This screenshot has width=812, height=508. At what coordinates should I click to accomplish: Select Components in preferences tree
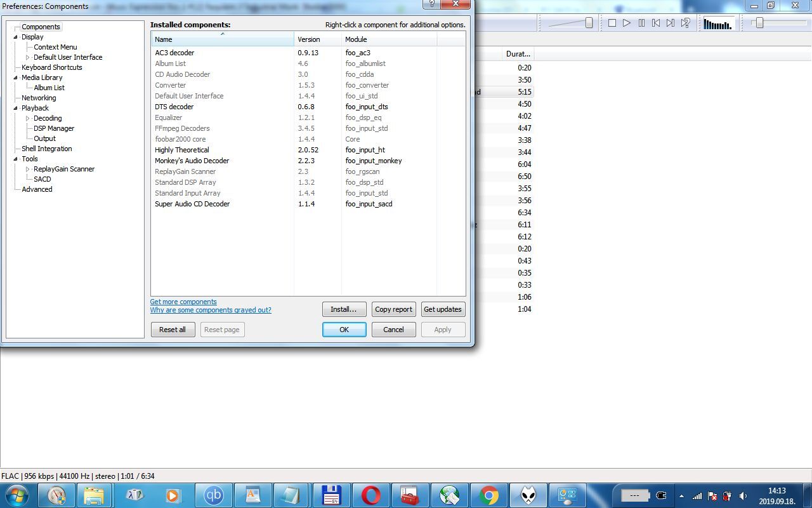[x=41, y=27]
